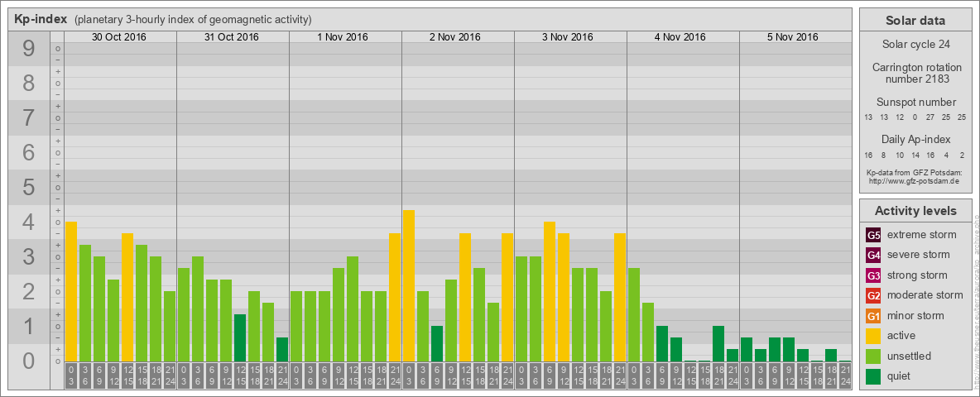Click the quiet legend label

pos(900,375)
